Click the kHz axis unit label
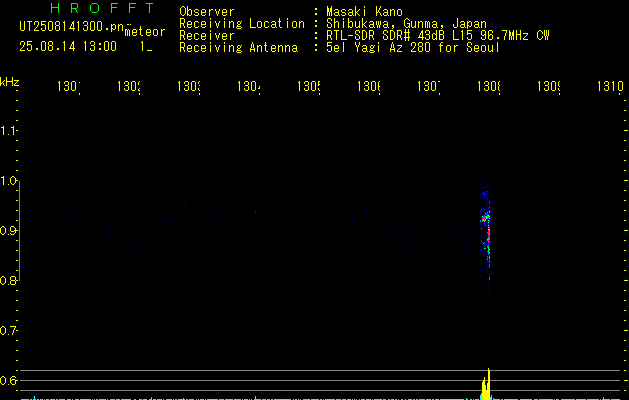629x400 pixels. [10, 82]
